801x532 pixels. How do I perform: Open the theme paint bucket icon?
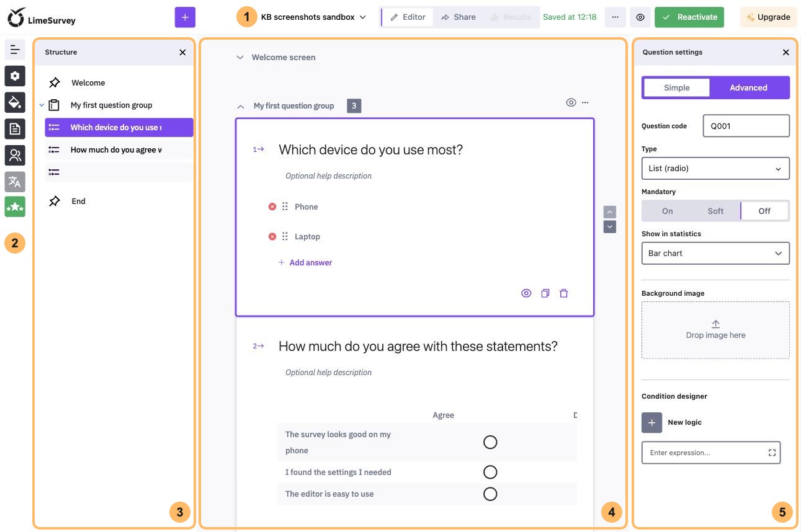pos(15,102)
